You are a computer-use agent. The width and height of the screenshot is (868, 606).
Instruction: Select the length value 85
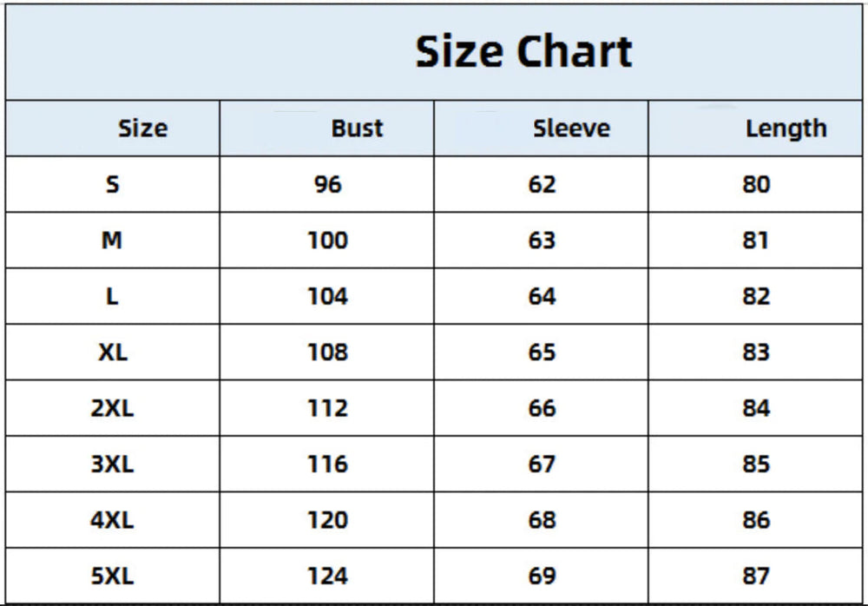(756, 464)
